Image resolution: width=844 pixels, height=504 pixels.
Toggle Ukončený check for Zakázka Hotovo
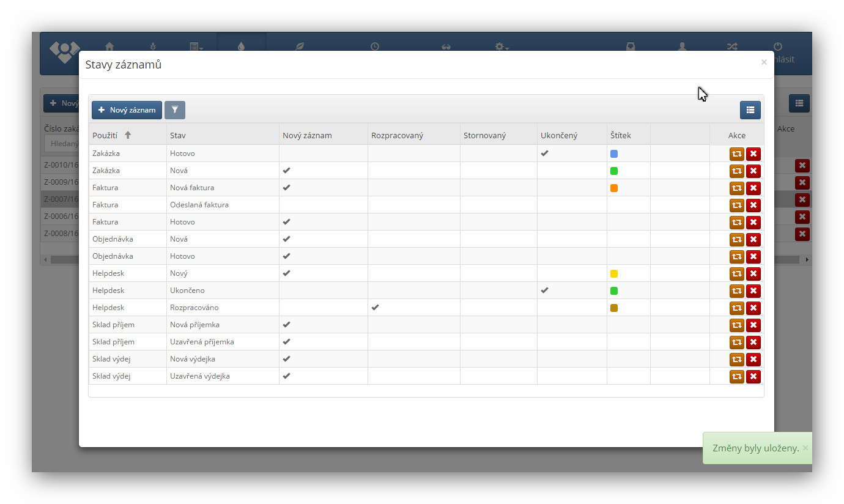tap(544, 154)
